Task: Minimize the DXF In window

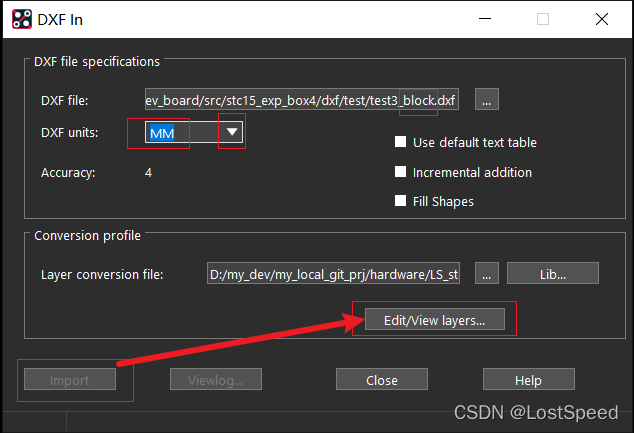Action: tap(484, 19)
